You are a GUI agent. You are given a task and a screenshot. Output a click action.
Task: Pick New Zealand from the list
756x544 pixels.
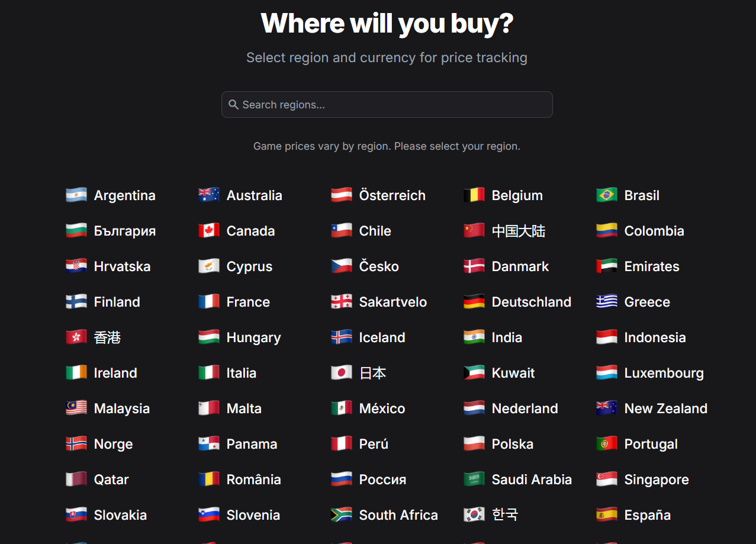(x=652, y=408)
